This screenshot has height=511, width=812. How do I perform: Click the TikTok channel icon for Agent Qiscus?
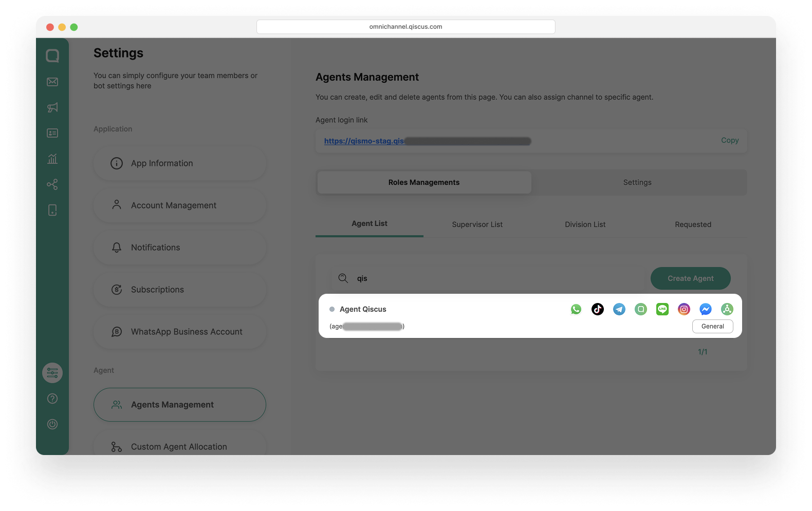598,309
